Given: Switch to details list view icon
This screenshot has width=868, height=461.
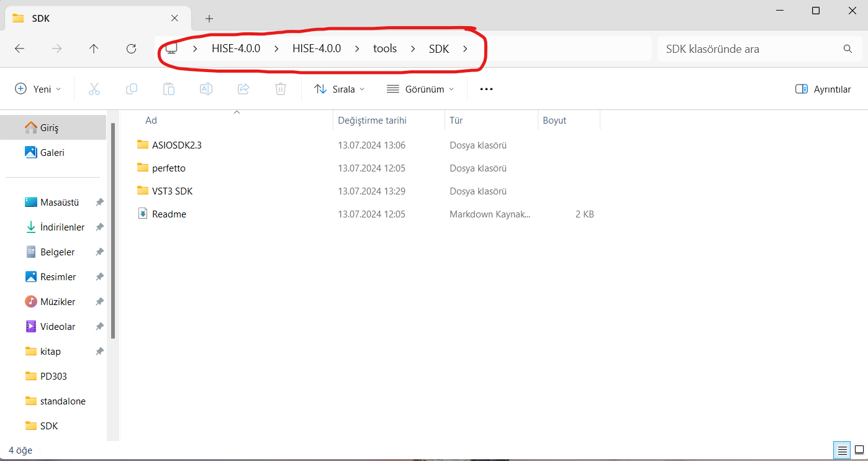Looking at the screenshot, I should point(842,450).
